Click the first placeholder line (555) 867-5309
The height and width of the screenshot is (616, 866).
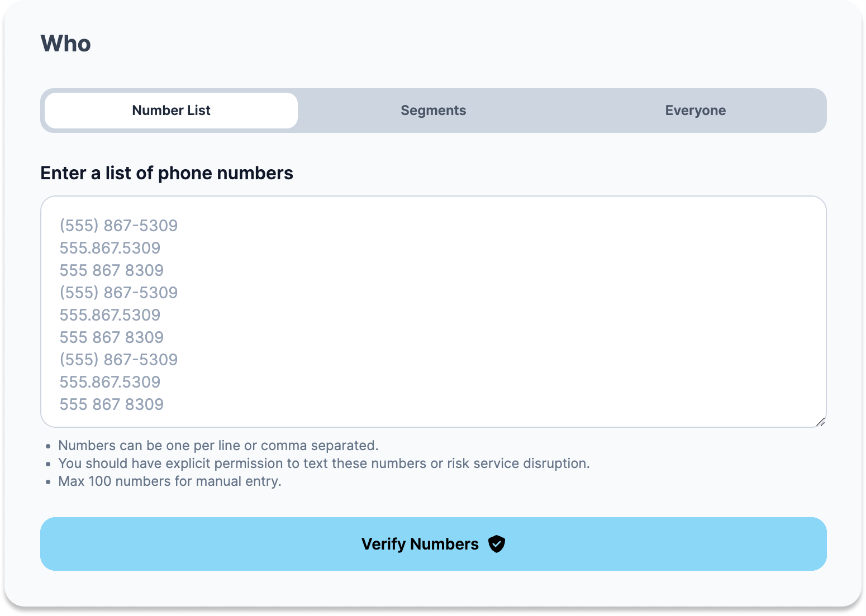(118, 226)
